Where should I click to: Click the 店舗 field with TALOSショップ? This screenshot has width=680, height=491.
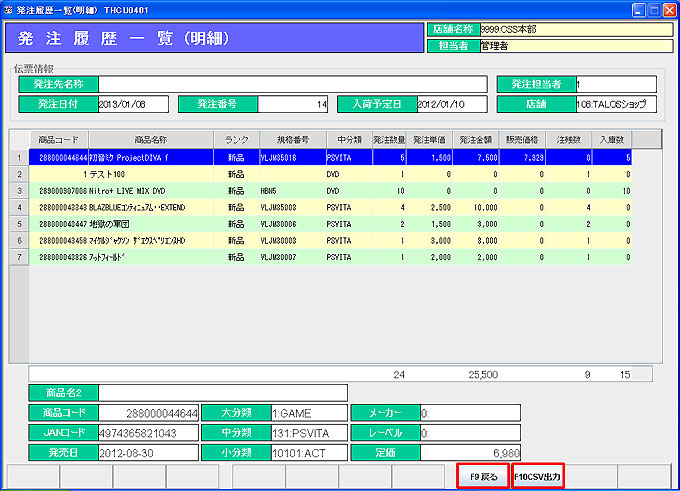[x=618, y=104]
